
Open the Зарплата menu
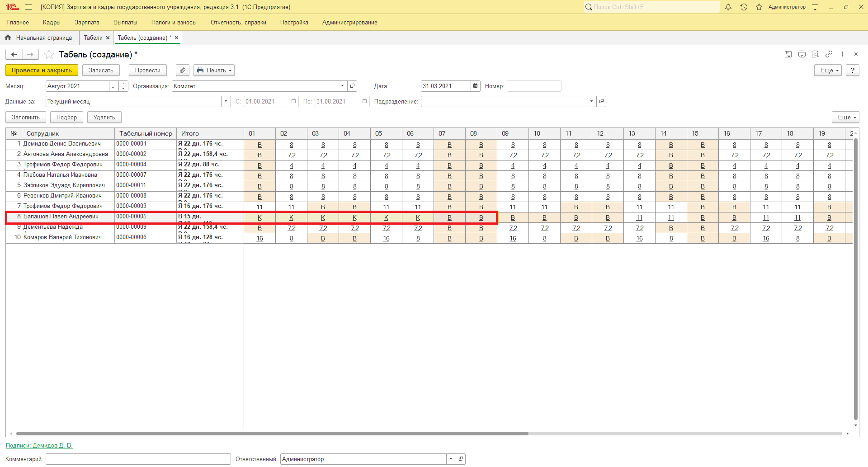click(87, 23)
